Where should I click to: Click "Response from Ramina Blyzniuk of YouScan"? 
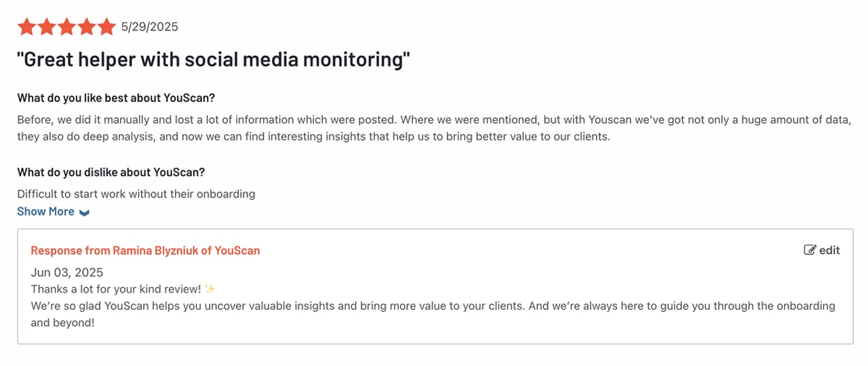click(x=145, y=251)
